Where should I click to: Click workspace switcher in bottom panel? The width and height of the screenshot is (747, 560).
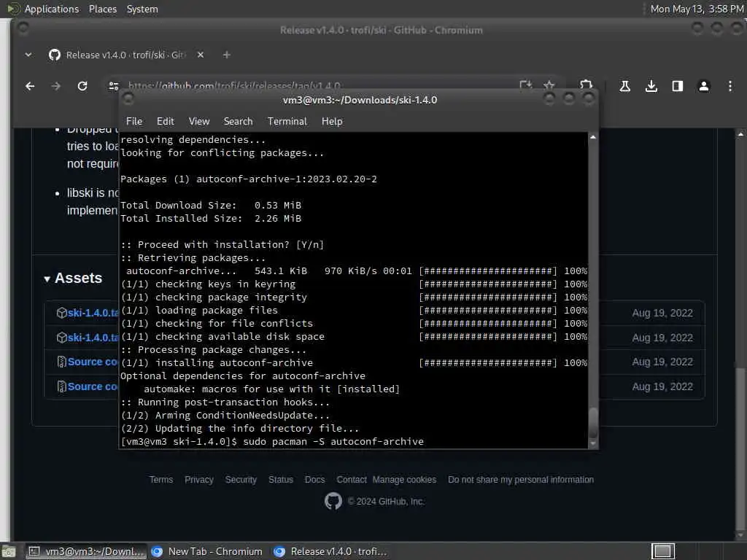(662, 551)
